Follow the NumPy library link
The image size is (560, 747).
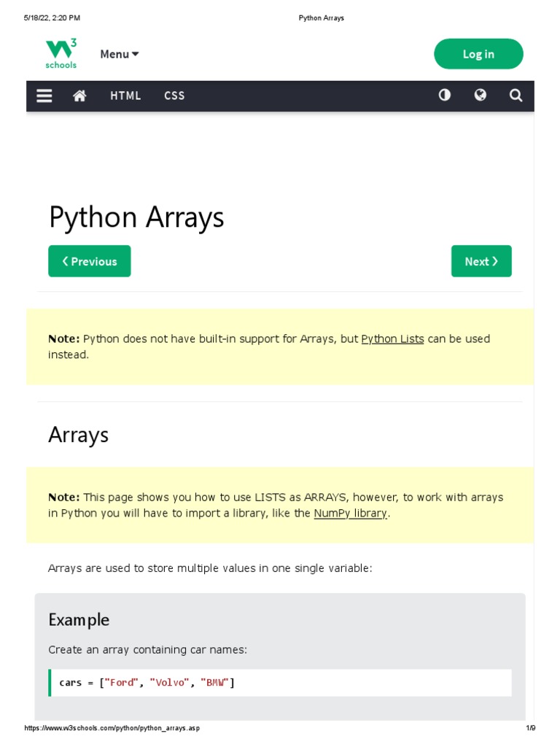(350, 513)
